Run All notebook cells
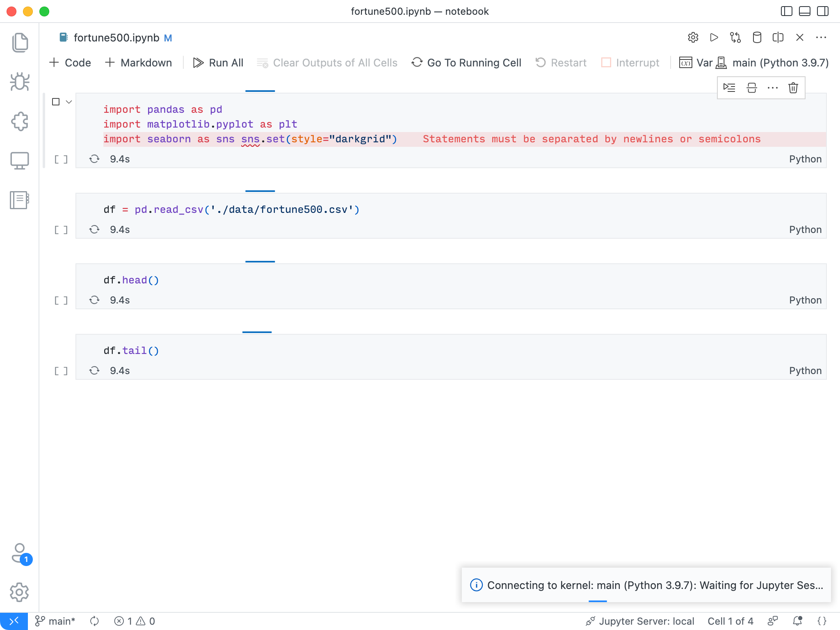 point(218,62)
